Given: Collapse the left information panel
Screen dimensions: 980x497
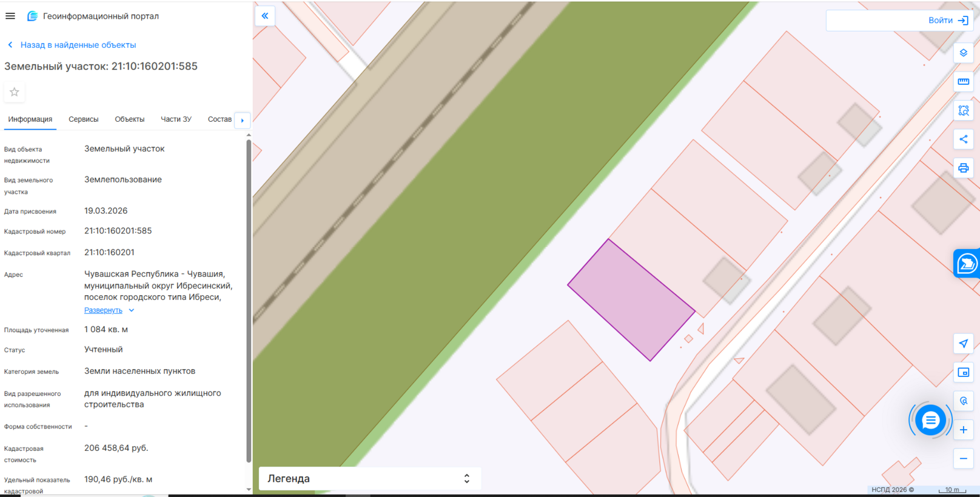Looking at the screenshot, I should [265, 16].
